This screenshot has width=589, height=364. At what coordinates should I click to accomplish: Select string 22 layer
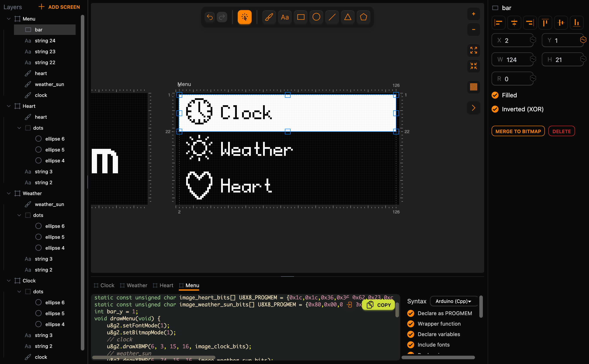point(45,62)
